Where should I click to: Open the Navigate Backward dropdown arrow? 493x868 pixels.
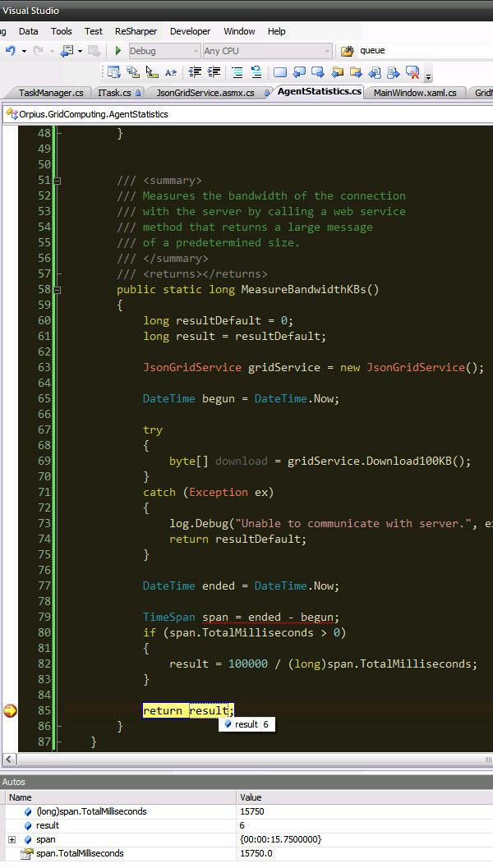tap(80, 52)
